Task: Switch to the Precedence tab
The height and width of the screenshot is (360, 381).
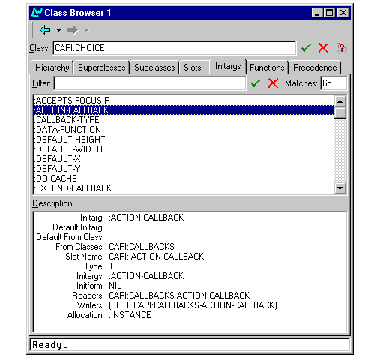Action: tap(315, 68)
